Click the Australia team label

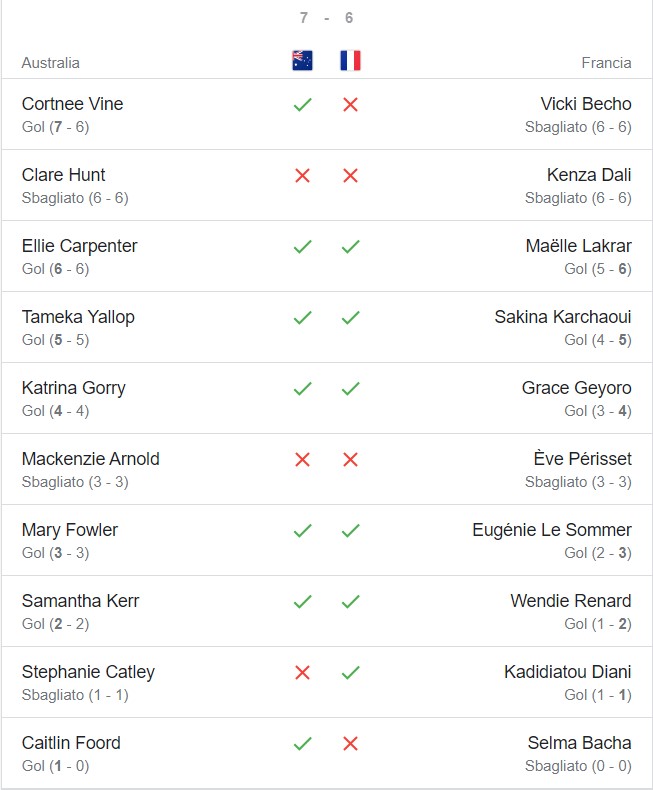click(x=50, y=62)
